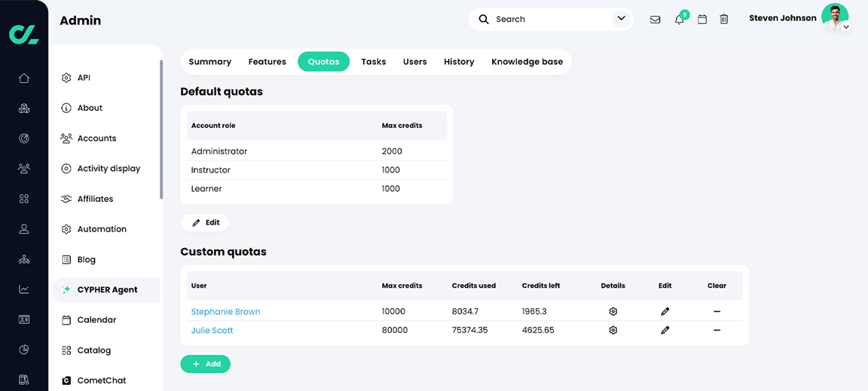This screenshot has width=868, height=391.
Task: Open the messages envelope icon
Action: pos(655,20)
